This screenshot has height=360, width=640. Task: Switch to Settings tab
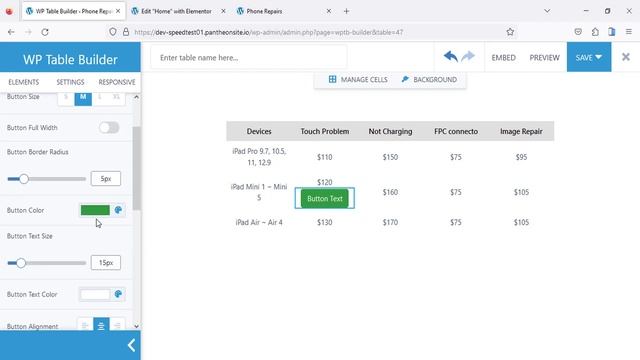70,82
